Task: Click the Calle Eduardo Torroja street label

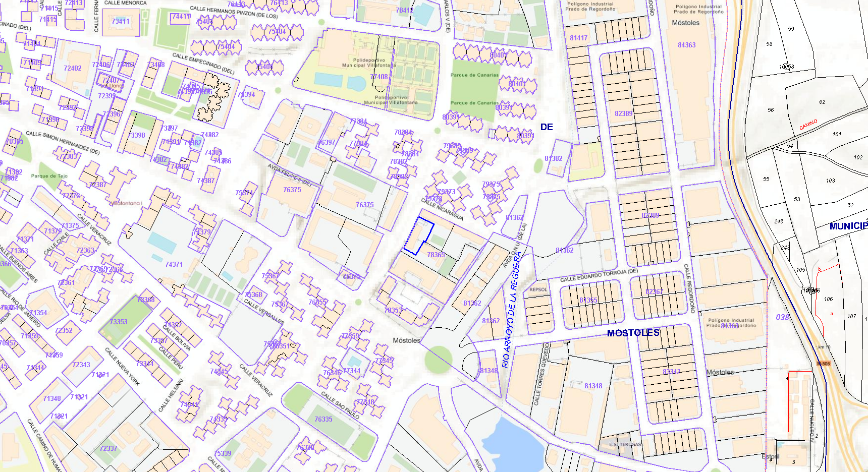Action: (x=599, y=275)
